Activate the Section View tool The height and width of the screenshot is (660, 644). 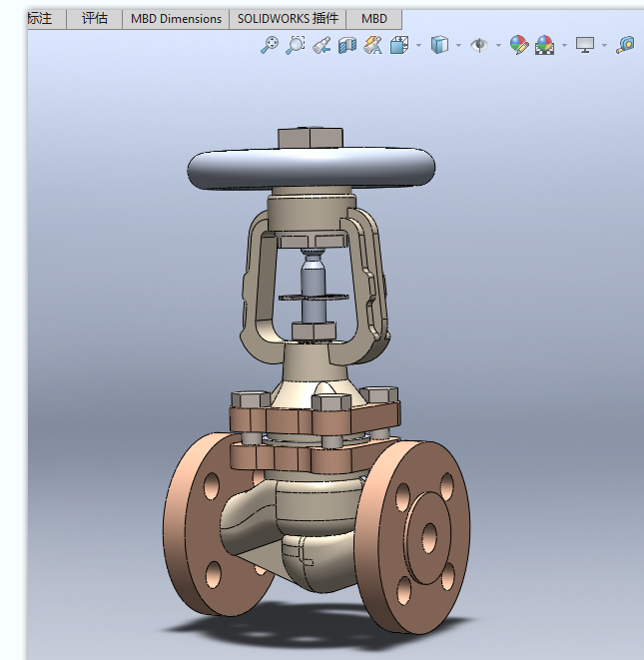click(347, 45)
